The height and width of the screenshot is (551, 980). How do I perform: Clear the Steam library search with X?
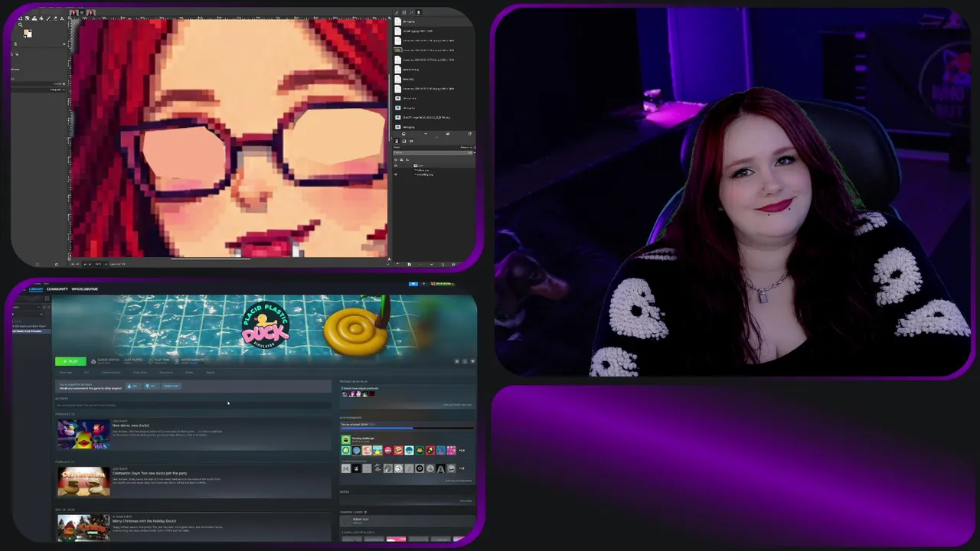41,314
